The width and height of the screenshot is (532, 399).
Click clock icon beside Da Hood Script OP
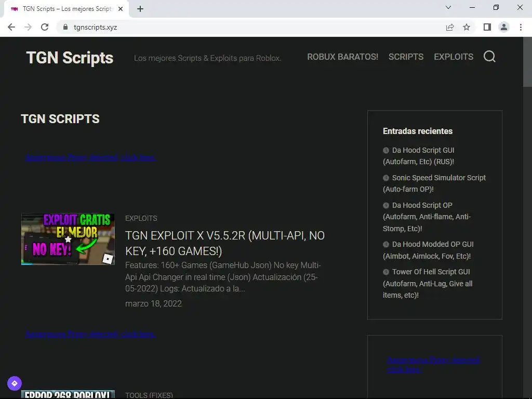click(386, 205)
